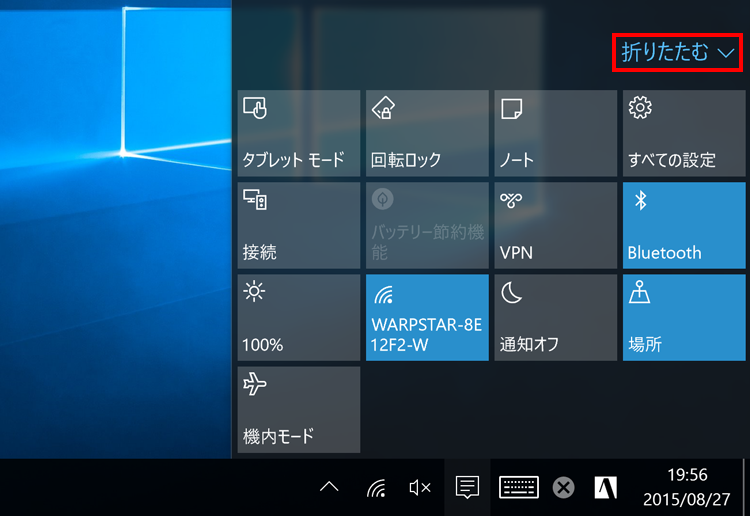This screenshot has height=516, width=750.
Task: Open the 接続 connect tile
Action: coord(298,225)
